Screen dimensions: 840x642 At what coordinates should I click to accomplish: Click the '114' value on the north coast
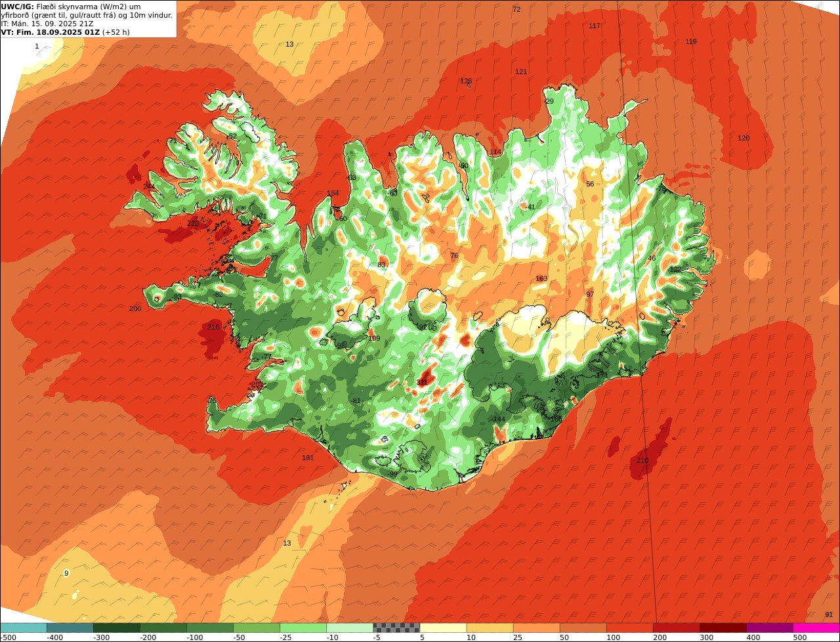(x=495, y=152)
